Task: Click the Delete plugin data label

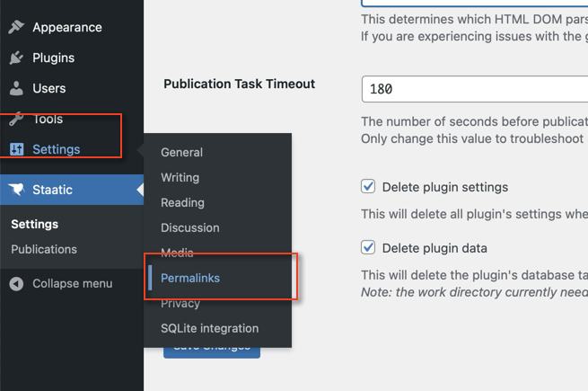Action: (x=434, y=248)
